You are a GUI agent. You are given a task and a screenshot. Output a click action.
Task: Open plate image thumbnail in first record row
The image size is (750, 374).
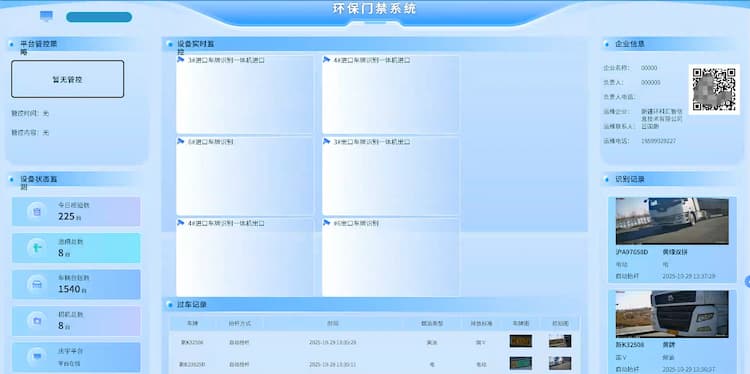[520, 341]
